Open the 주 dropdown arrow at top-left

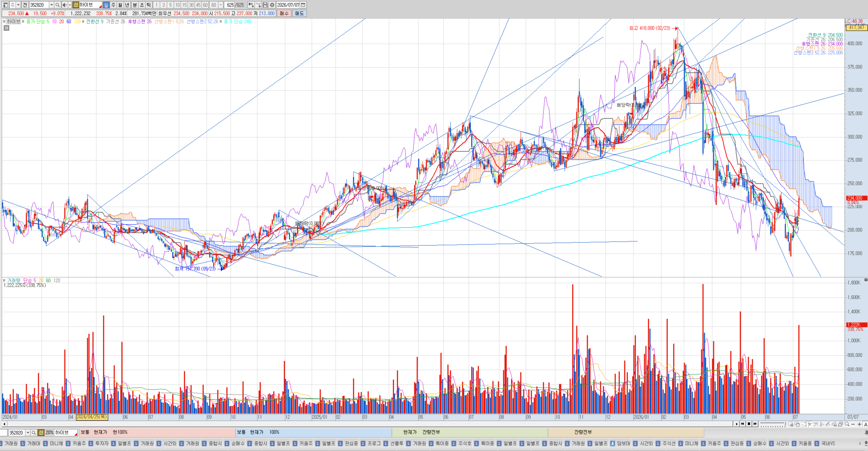pos(19,5)
